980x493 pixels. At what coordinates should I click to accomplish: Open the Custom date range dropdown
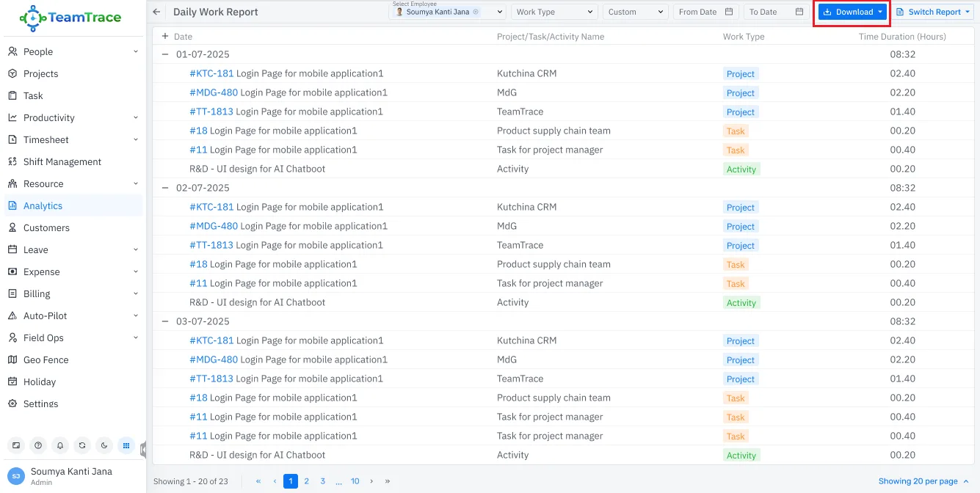635,12
